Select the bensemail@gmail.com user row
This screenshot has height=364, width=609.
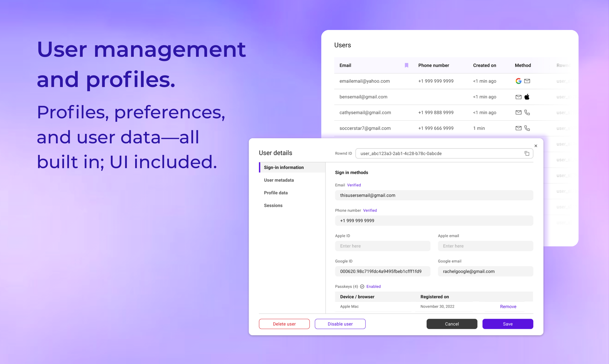pyautogui.click(x=452, y=97)
